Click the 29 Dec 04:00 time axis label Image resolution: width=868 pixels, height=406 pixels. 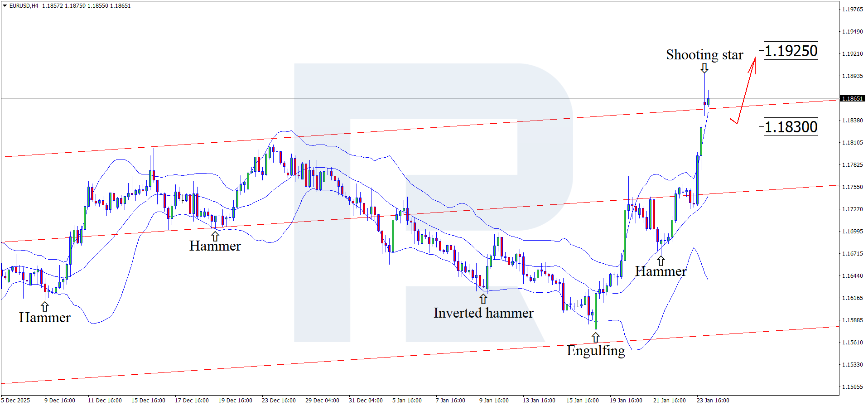point(322,400)
